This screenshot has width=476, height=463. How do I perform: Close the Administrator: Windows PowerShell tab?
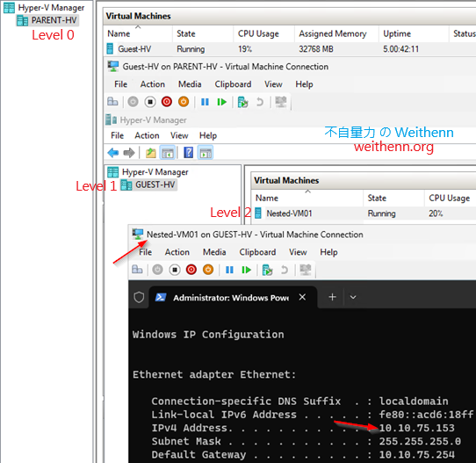(302, 297)
